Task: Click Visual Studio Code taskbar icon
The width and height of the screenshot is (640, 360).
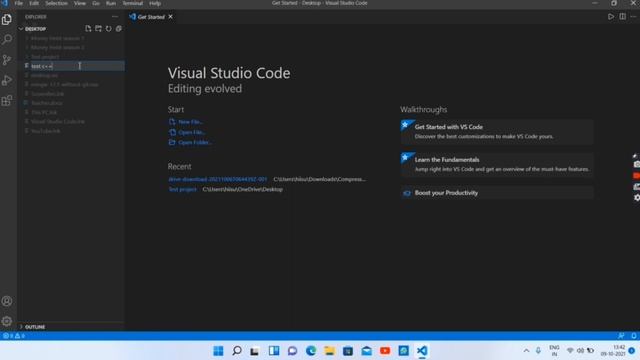Action: tap(422, 351)
